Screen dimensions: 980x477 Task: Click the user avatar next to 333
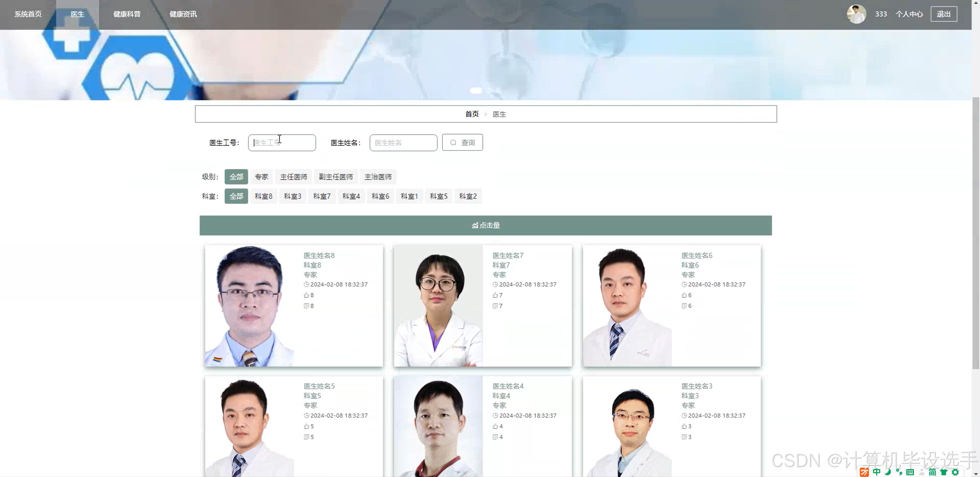click(856, 14)
